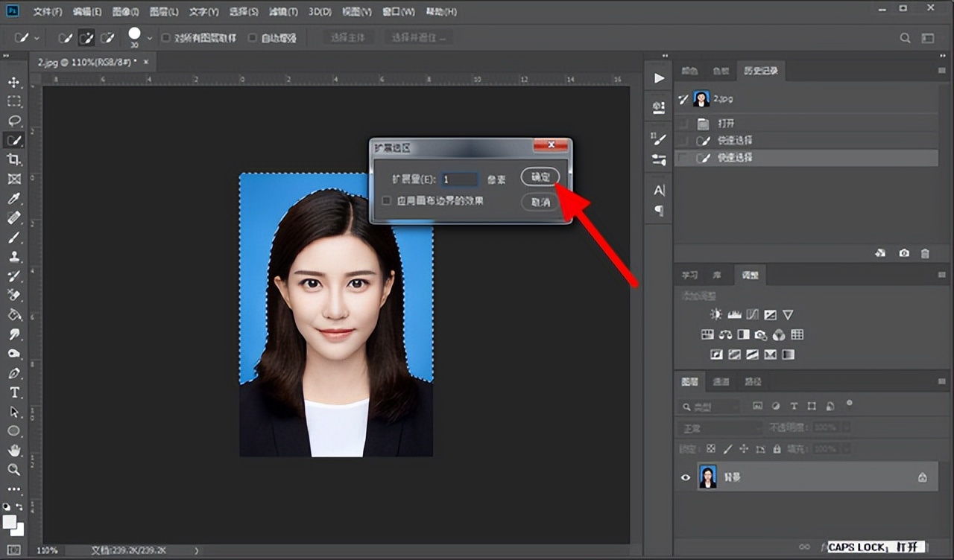Switch to the Crop tool
This screenshot has height=560, width=954.
coord(13,159)
